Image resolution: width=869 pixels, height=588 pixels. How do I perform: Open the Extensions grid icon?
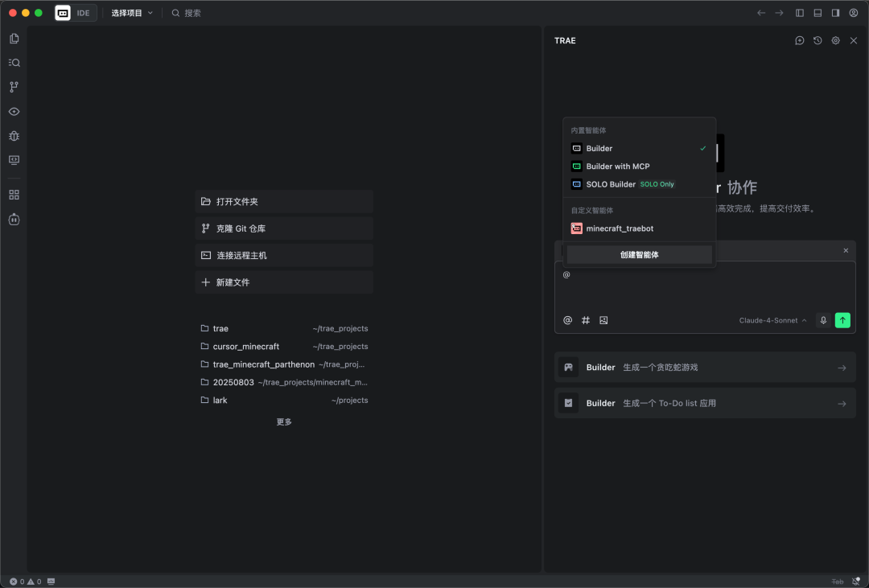[x=14, y=195]
